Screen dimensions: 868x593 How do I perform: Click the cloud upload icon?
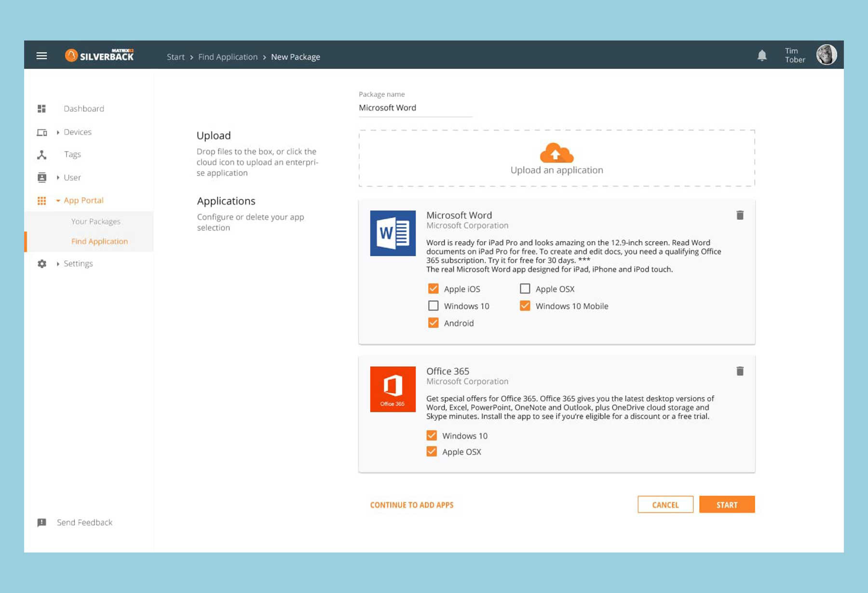(x=556, y=153)
